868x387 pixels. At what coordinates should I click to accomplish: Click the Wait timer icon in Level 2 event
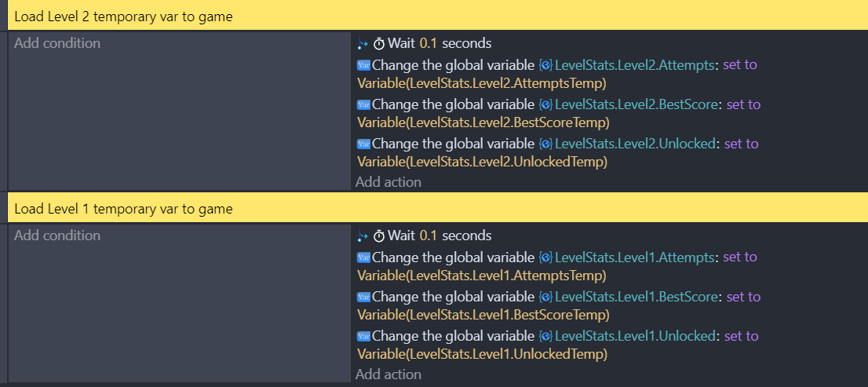click(x=379, y=44)
